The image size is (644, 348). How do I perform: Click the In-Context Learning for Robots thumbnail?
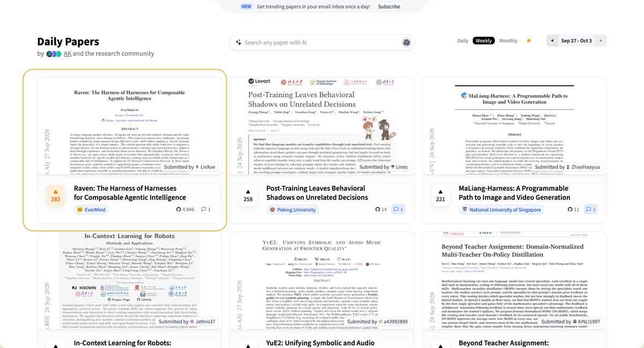click(x=129, y=281)
